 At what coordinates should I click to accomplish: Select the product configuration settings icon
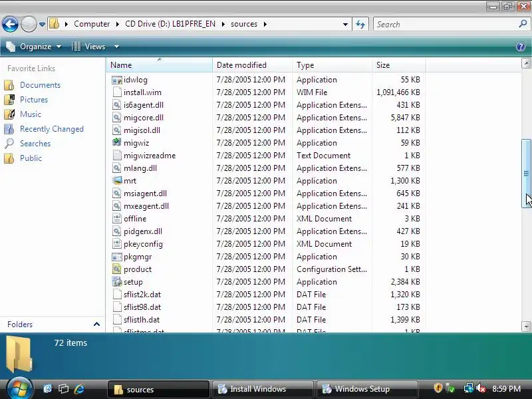click(117, 269)
